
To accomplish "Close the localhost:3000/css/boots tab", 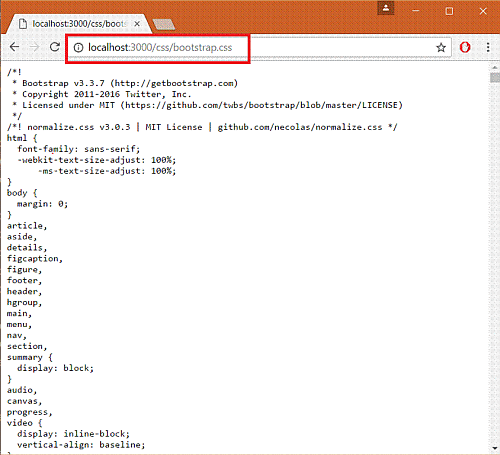I will pyautogui.click(x=137, y=24).
